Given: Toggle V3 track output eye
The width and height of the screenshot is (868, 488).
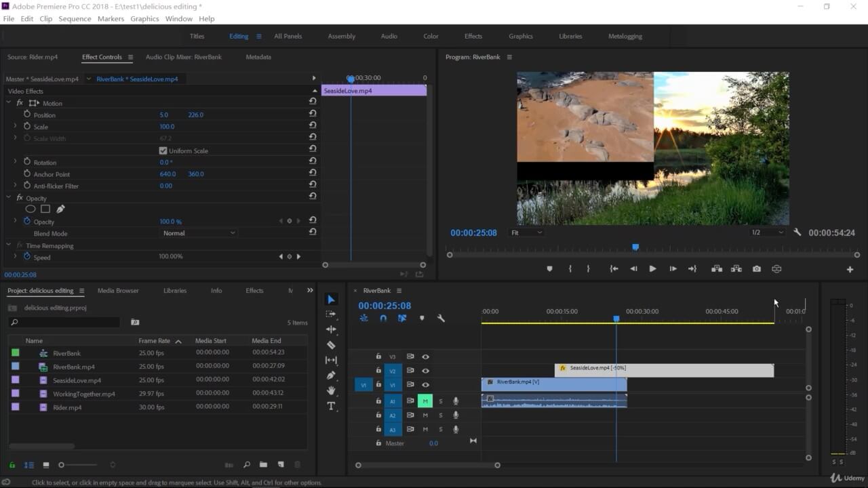Looking at the screenshot, I should coord(425,357).
